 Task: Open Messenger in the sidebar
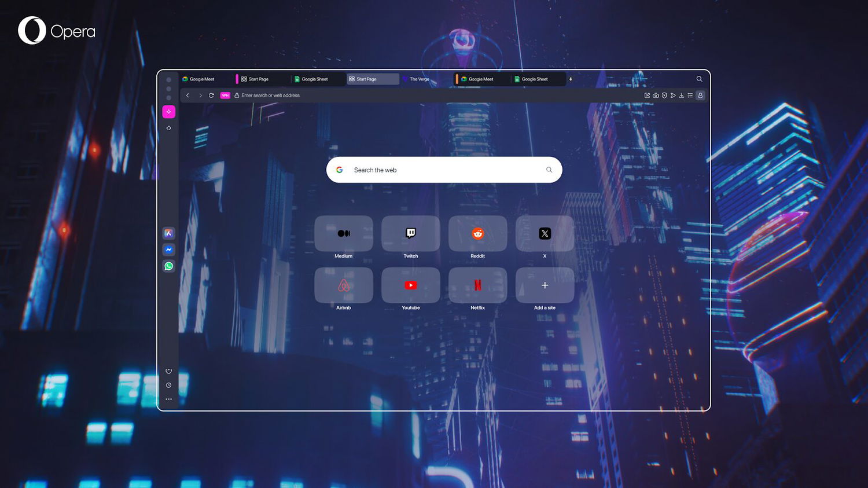(x=168, y=249)
